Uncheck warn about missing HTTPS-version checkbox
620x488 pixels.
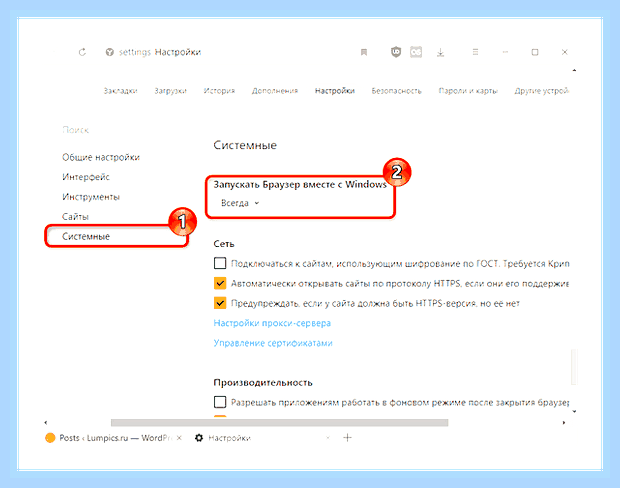click(220, 303)
